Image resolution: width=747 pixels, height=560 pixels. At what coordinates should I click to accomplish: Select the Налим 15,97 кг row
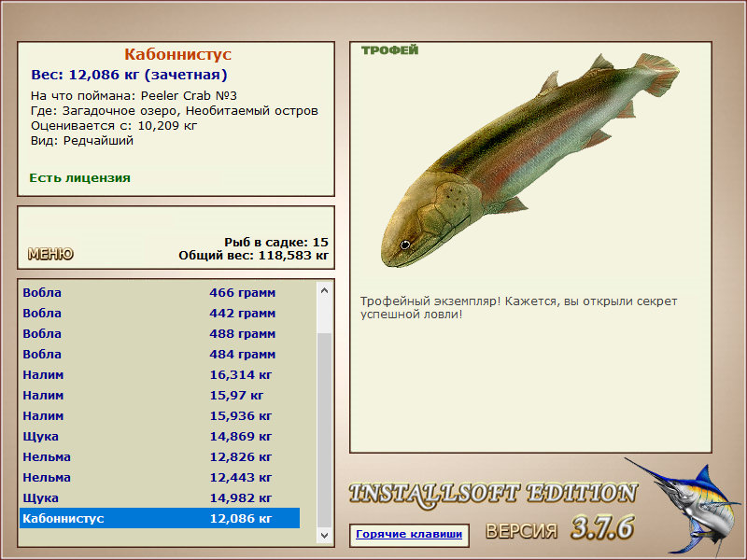pyautogui.click(x=160, y=395)
